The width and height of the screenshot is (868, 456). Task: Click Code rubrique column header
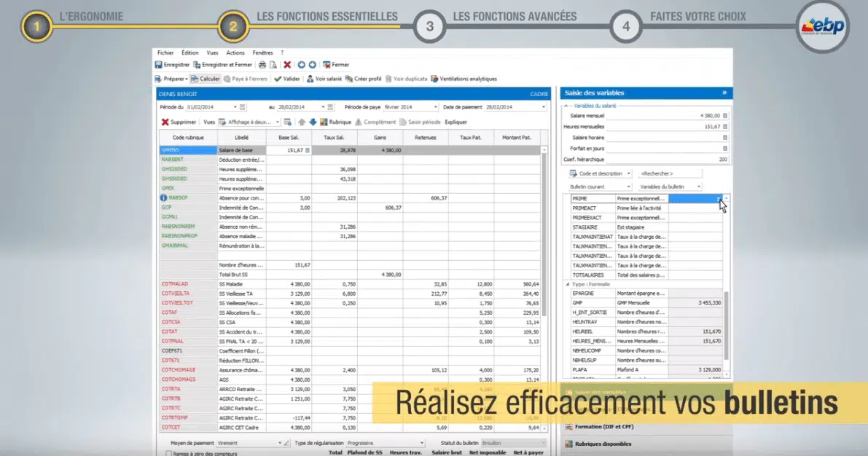click(188, 137)
